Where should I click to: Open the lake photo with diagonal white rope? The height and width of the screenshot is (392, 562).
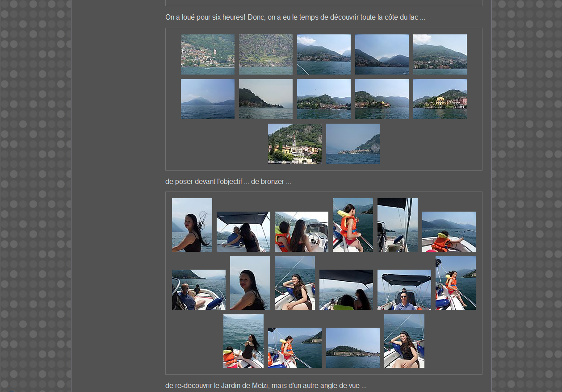(x=323, y=54)
